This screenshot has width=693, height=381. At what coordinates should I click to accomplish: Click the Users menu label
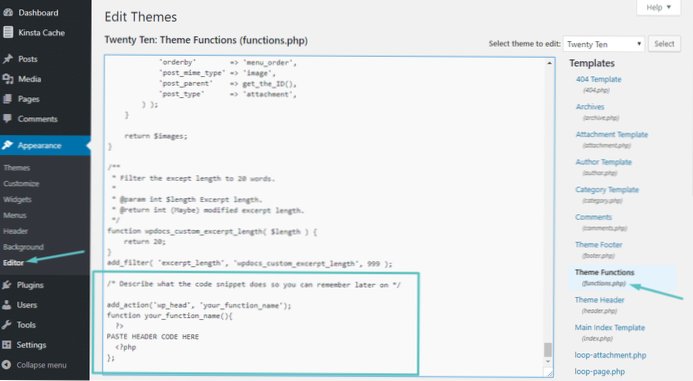(x=27, y=305)
